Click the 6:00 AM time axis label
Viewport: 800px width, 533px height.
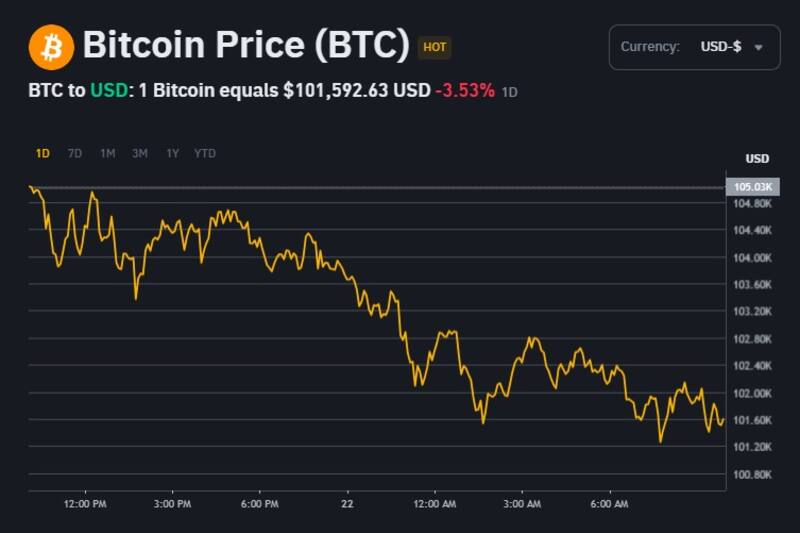(x=608, y=503)
